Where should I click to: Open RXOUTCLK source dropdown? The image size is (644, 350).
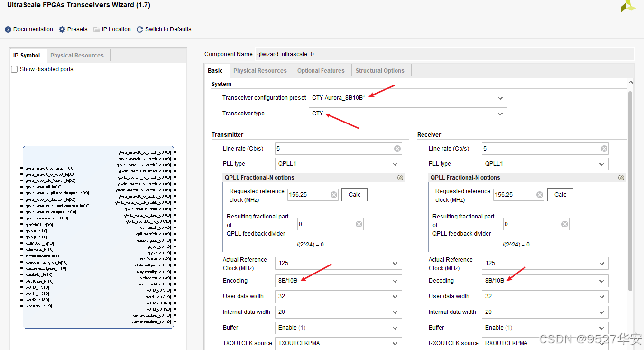coord(545,343)
